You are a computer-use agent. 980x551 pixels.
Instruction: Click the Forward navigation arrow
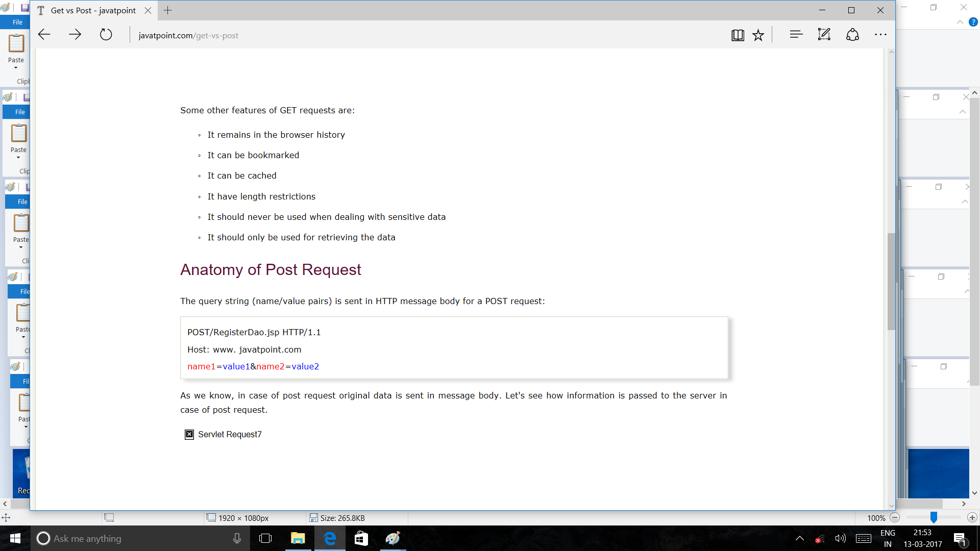pyautogui.click(x=75, y=35)
